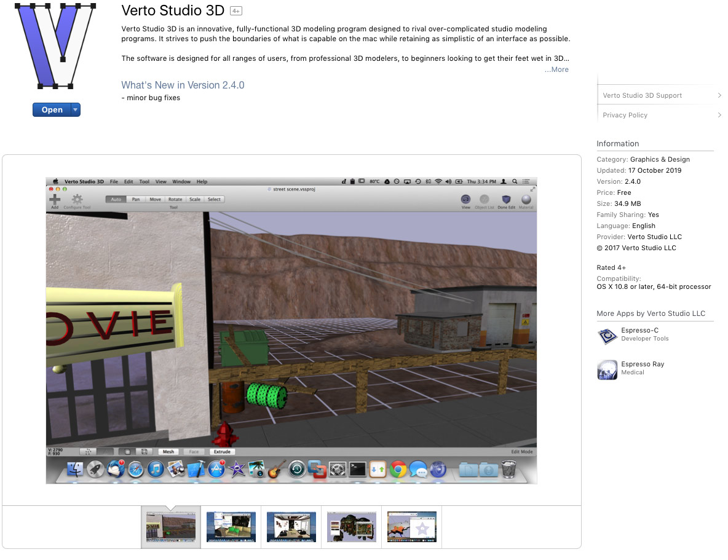Open the Privacy Policy link
The height and width of the screenshot is (560, 728).
pos(625,115)
